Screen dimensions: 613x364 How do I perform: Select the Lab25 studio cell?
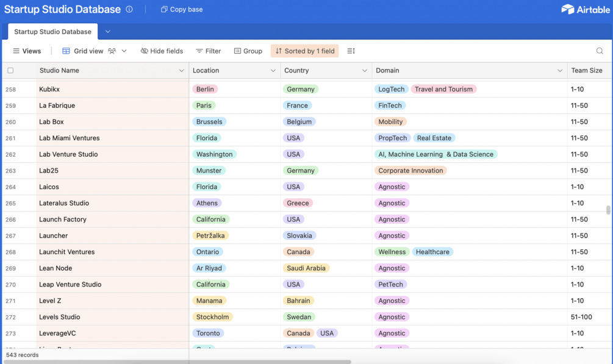click(x=113, y=171)
